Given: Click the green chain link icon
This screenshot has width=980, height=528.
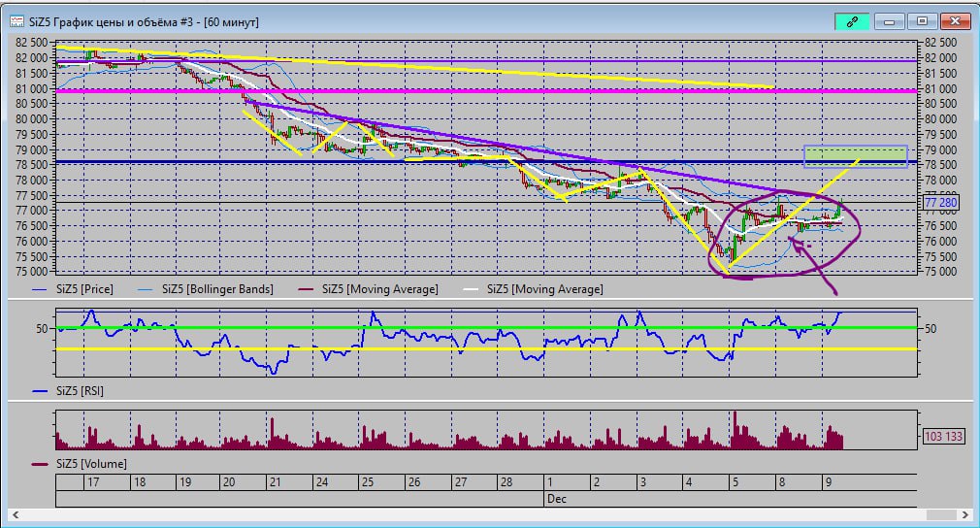Looking at the screenshot, I should tap(852, 21).
